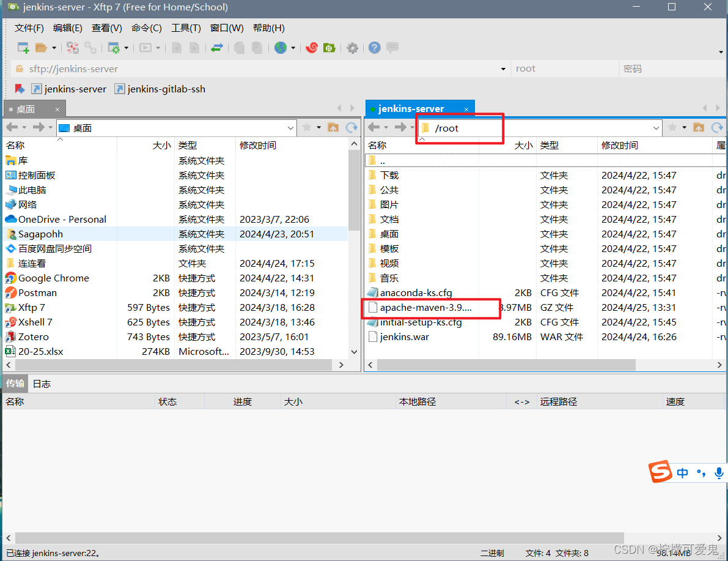Screen dimensions: 728x561
Task: Open remote favorites star dropdown arrow
Action: pyautogui.click(x=685, y=127)
